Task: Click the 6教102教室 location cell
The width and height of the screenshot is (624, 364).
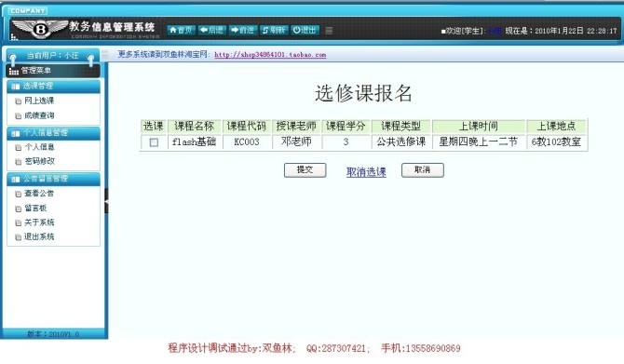Action: coord(556,142)
